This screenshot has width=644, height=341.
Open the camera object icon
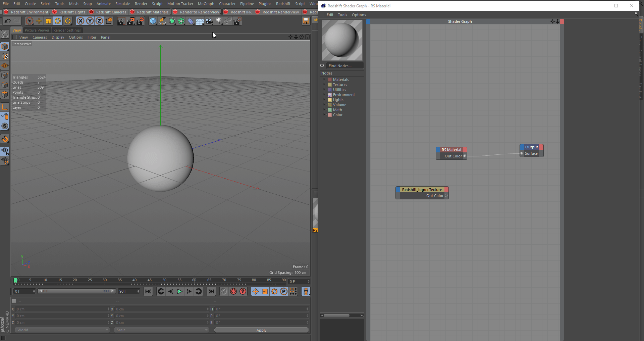pyautogui.click(x=209, y=21)
